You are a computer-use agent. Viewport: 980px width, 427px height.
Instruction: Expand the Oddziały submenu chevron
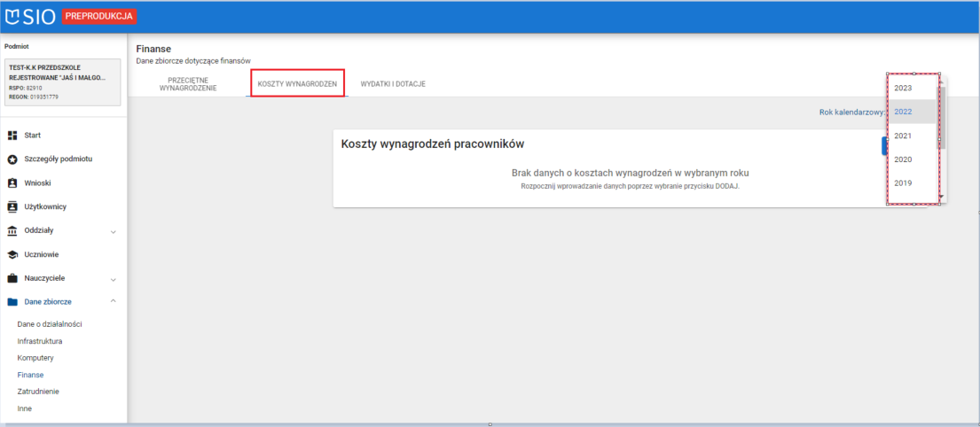tap(113, 231)
